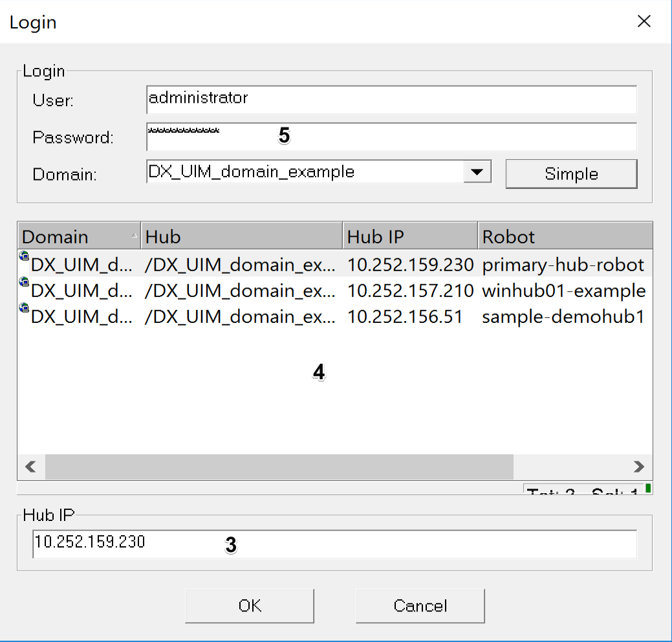Sort by the Hub column header

tap(242, 236)
